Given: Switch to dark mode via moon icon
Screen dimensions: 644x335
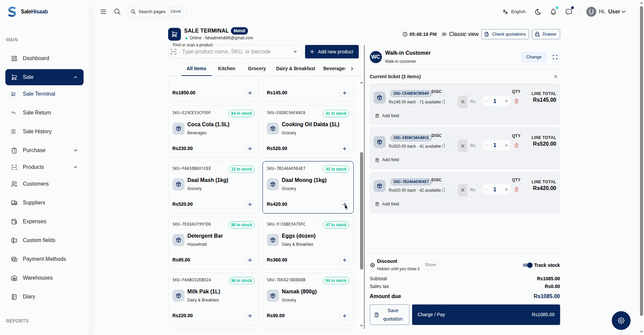Looking at the screenshot, I should (538, 12).
